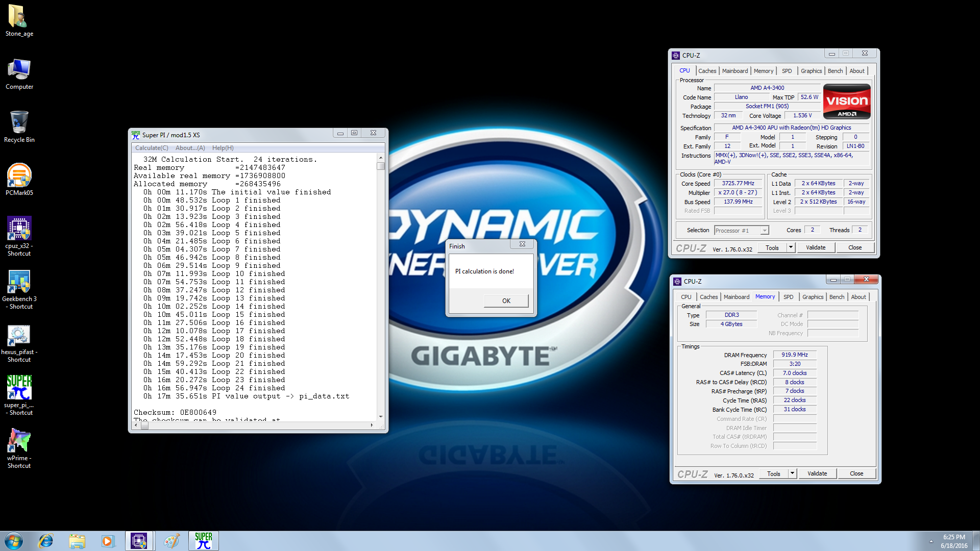980x551 pixels.
Task: Switch to About tab in bottom CPU-Z
Action: tap(859, 297)
